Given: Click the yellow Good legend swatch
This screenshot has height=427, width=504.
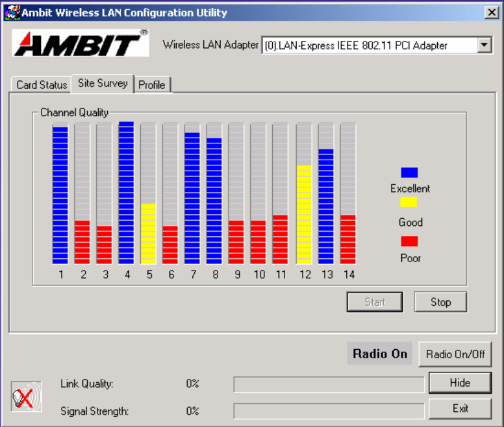Looking at the screenshot, I should pyautogui.click(x=409, y=202).
